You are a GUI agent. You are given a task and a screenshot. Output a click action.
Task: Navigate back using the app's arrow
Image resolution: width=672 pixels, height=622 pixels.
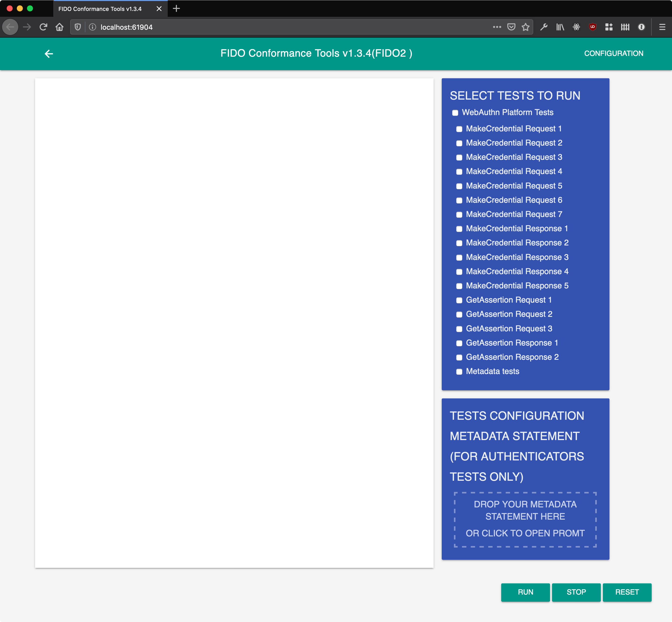pyautogui.click(x=49, y=54)
